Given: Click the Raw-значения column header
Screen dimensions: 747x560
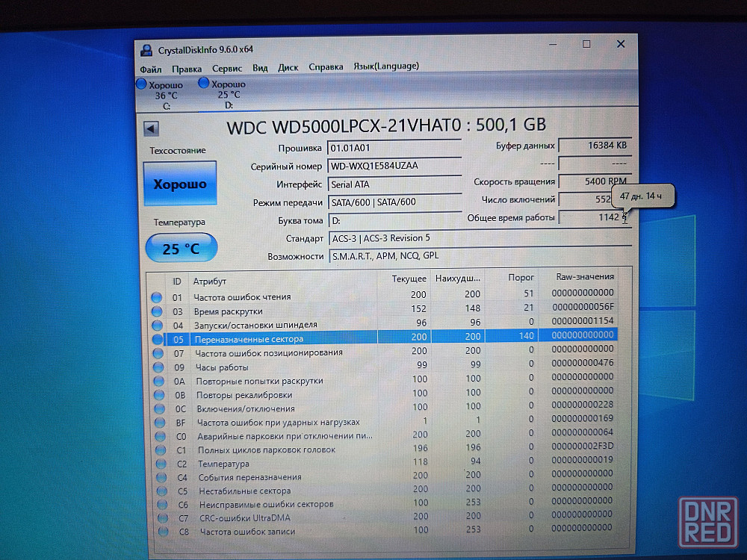Looking at the screenshot, I should (x=585, y=276).
